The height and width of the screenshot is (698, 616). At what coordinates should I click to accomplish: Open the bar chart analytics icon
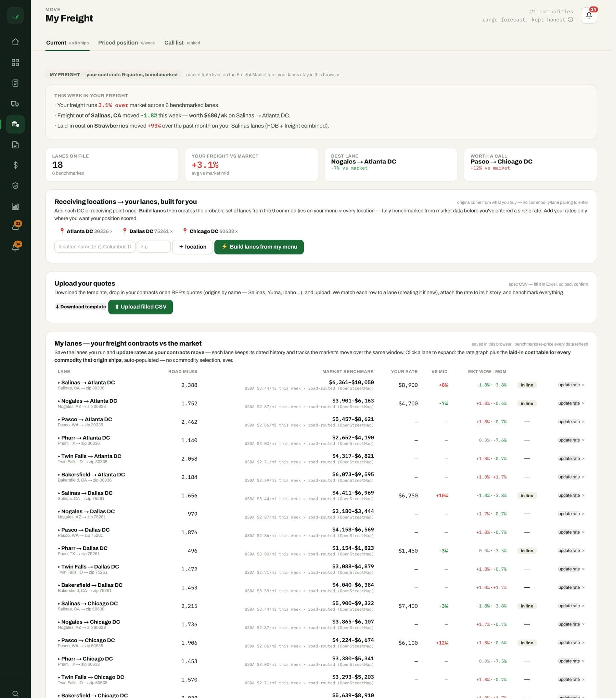[x=15, y=206]
